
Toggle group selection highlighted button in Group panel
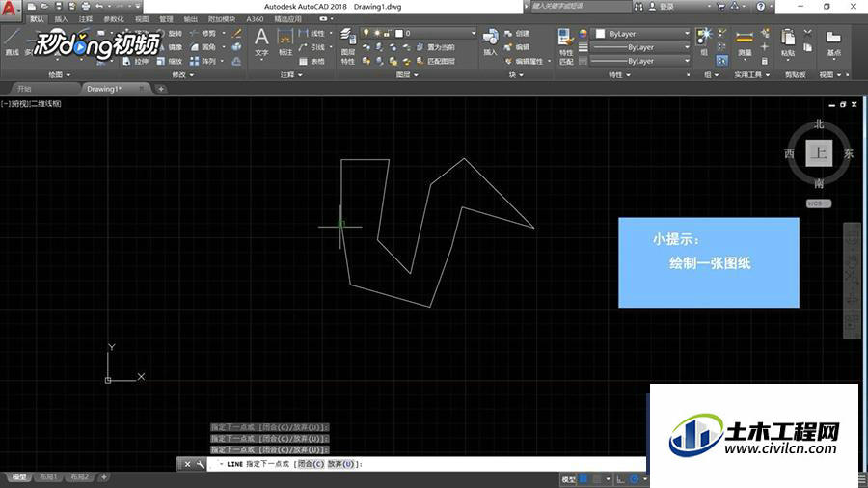[x=721, y=62]
